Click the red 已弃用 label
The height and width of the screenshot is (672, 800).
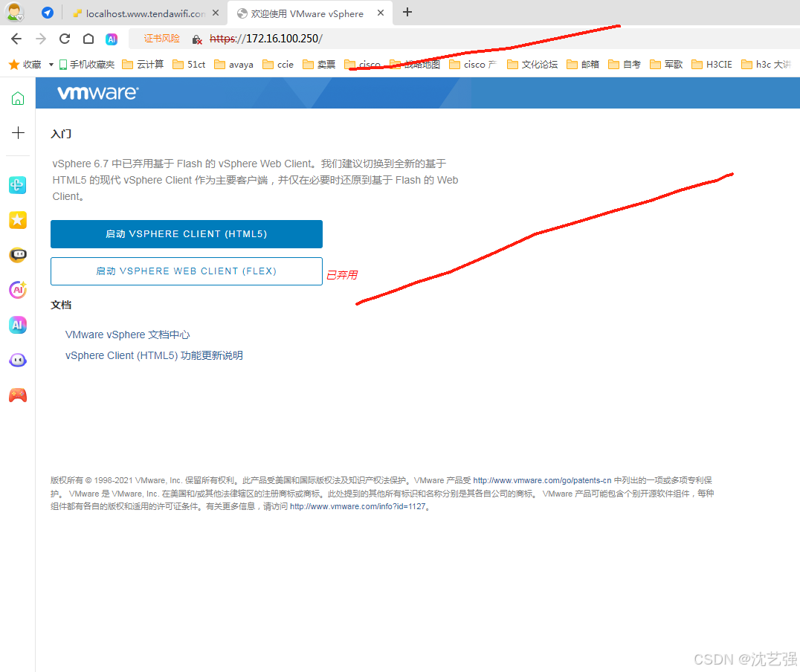(x=342, y=275)
